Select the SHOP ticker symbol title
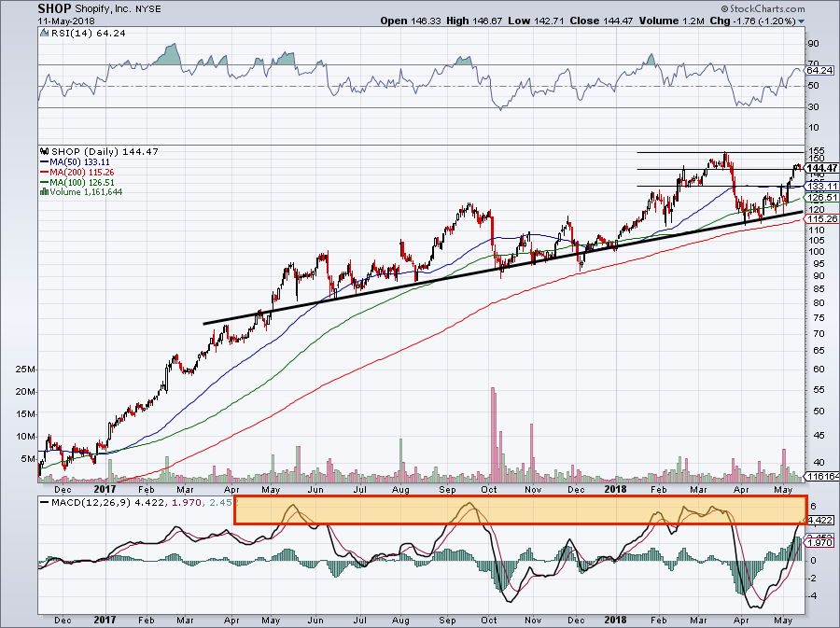Image resolution: width=840 pixels, height=628 pixels. [54, 9]
